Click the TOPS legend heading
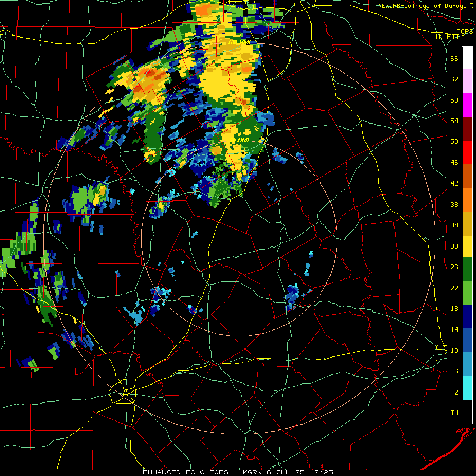476x476 pixels. (x=465, y=32)
